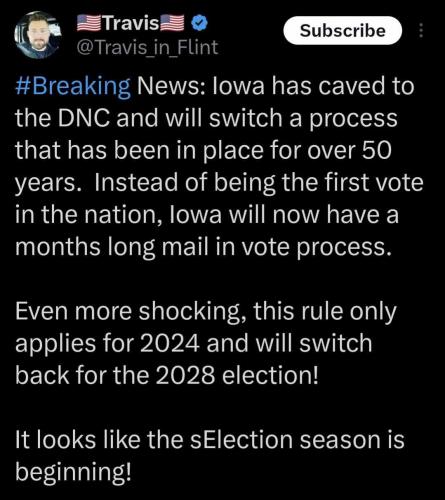Image resolution: width=445 pixels, height=500 pixels.
Task: Click the line "months long mail in vote process."
Action: click(203, 247)
